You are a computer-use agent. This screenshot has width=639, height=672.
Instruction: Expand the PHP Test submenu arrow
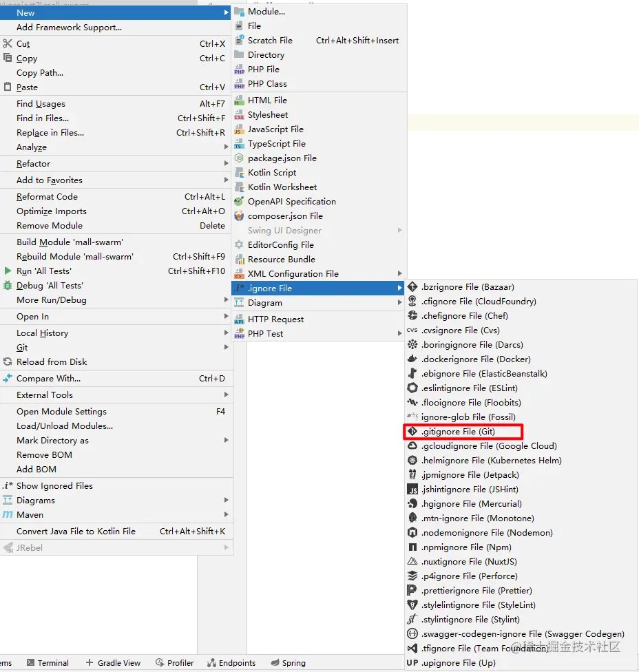[400, 333]
